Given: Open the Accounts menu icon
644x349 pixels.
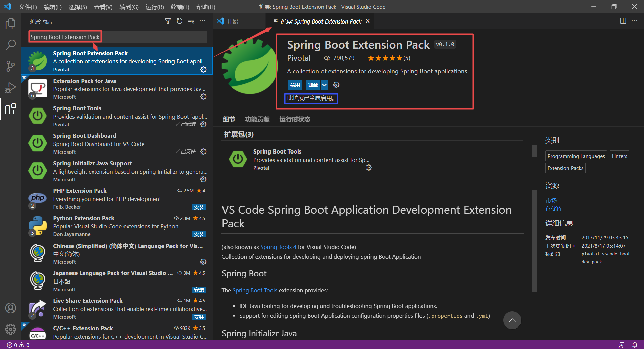Looking at the screenshot, I should 10,308.
